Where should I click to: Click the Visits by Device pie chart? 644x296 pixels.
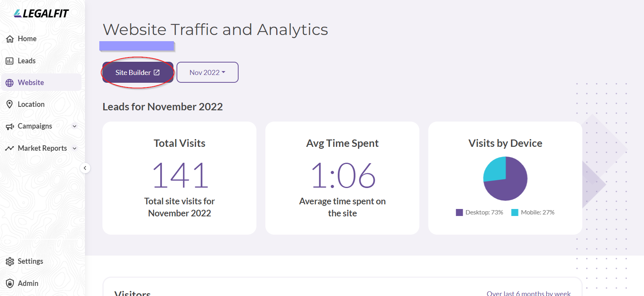click(x=505, y=179)
